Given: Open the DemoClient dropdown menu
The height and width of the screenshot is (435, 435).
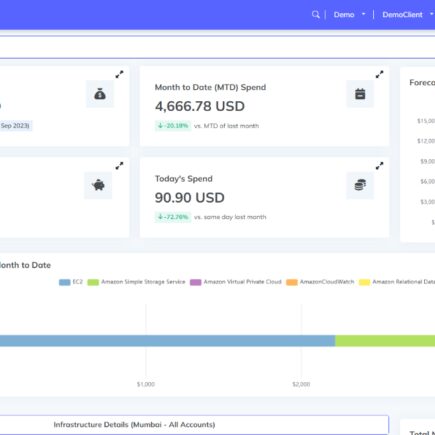Looking at the screenshot, I should tap(408, 15).
